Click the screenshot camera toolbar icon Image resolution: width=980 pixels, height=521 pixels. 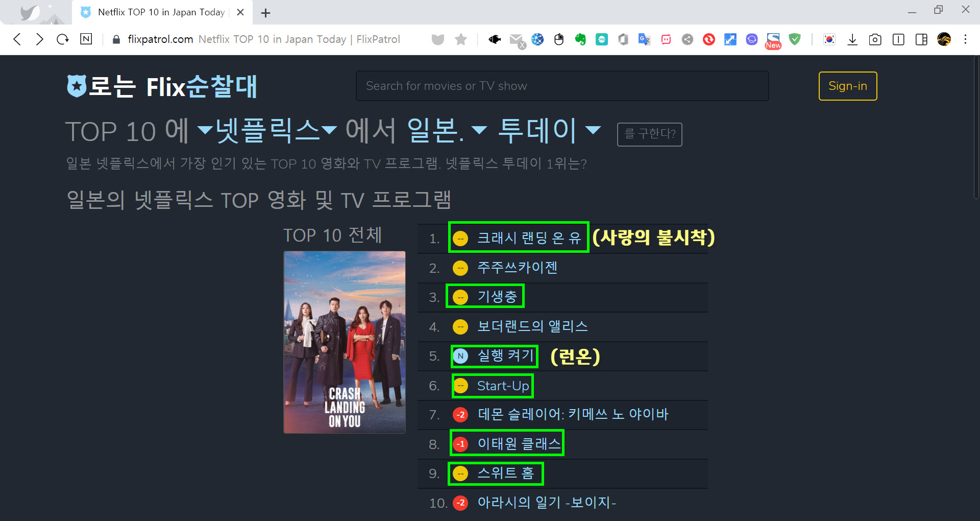[875, 39]
